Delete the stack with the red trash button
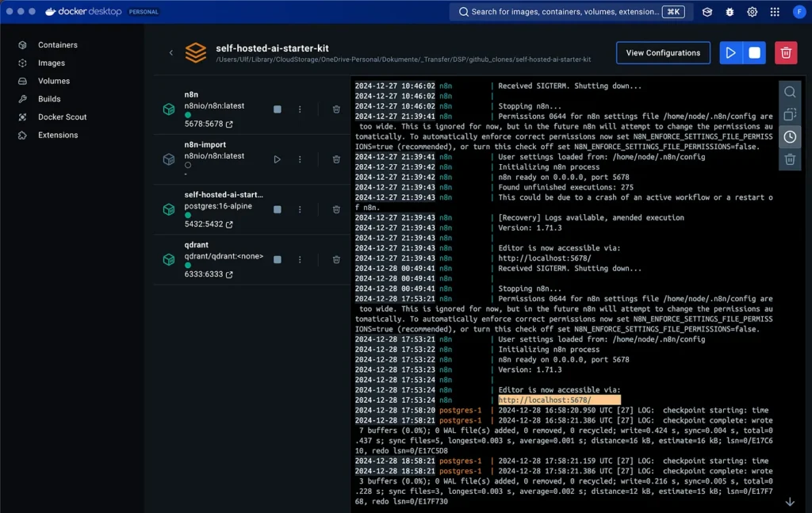 (x=786, y=53)
